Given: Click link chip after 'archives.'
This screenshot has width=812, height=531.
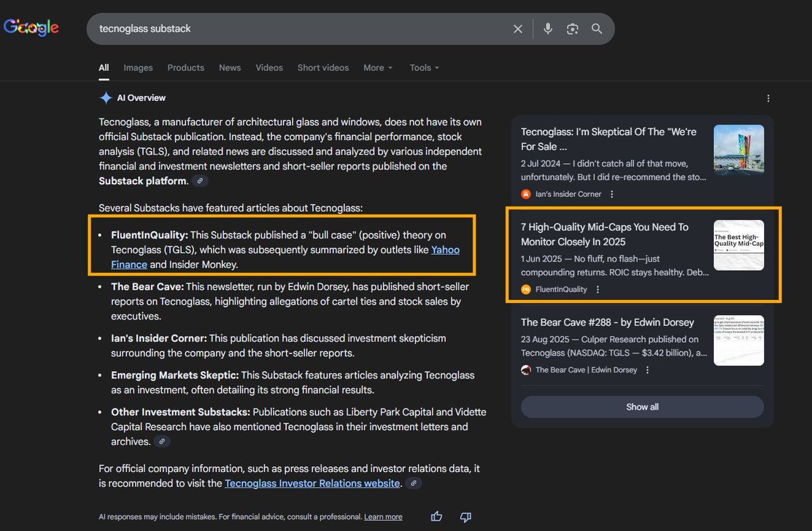Looking at the screenshot, I should [x=162, y=442].
